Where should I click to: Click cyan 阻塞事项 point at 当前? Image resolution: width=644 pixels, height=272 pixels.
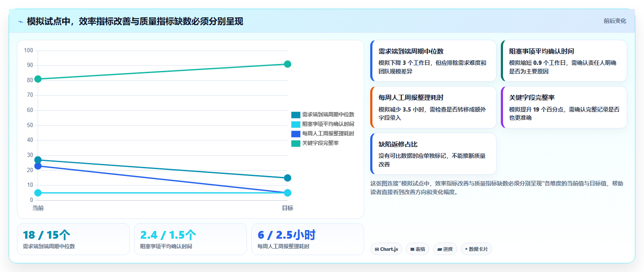pos(38,193)
